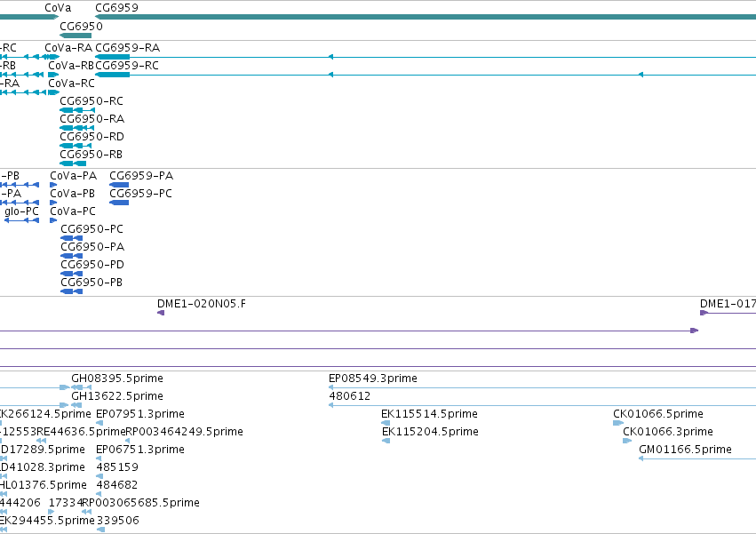Select the arrow glyph under DME1-020N05.F
The image size is (756, 534).
(161, 313)
